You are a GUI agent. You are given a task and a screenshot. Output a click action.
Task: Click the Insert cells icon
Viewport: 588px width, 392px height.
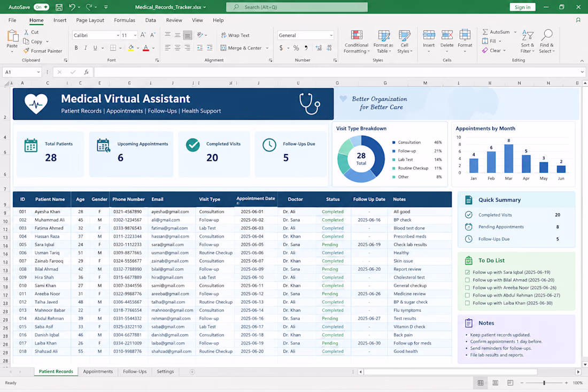[429, 35]
